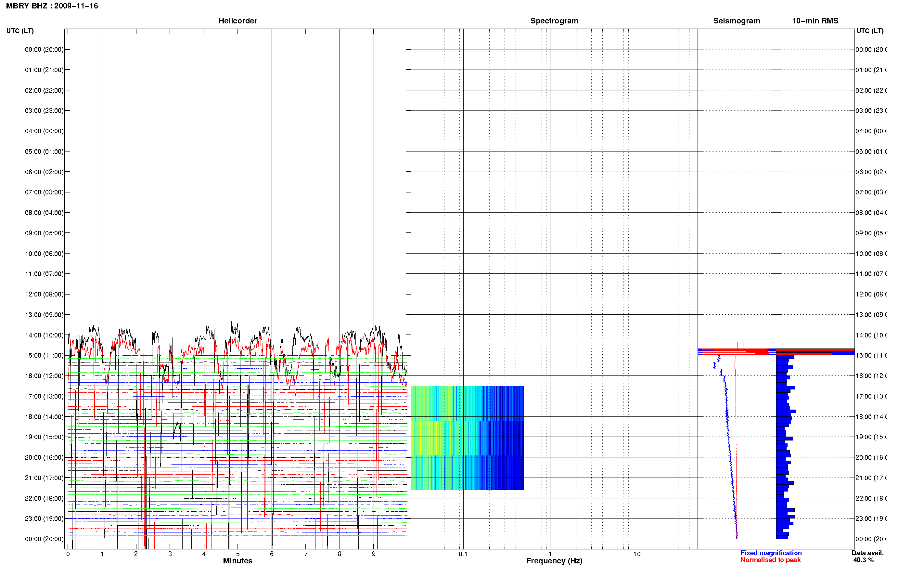Screen dimensions: 924x578
Task: Click the 'MBRY BHZ : 2009-11-16' title text
Action: [x=52, y=6]
